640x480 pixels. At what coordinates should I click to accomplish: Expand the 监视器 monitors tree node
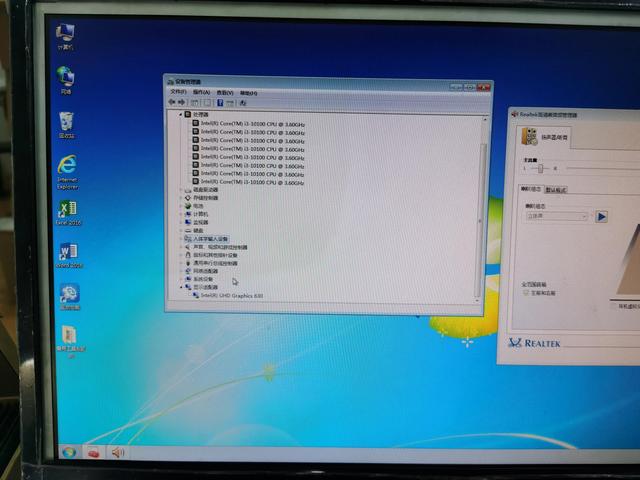pos(181,222)
